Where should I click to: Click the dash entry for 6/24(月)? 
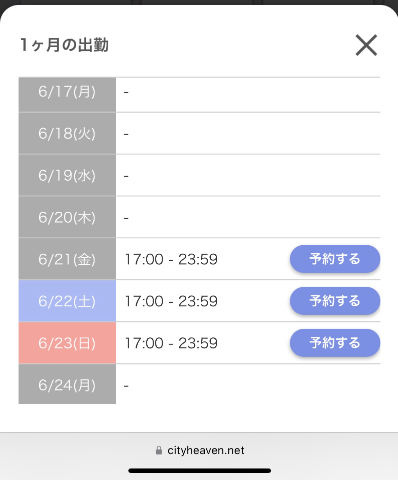point(126,386)
